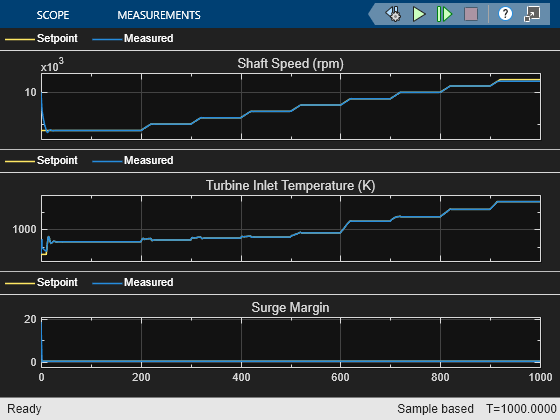Stop the simulation with square button
The width and height of the screenshot is (560, 420).
pyautogui.click(x=471, y=14)
